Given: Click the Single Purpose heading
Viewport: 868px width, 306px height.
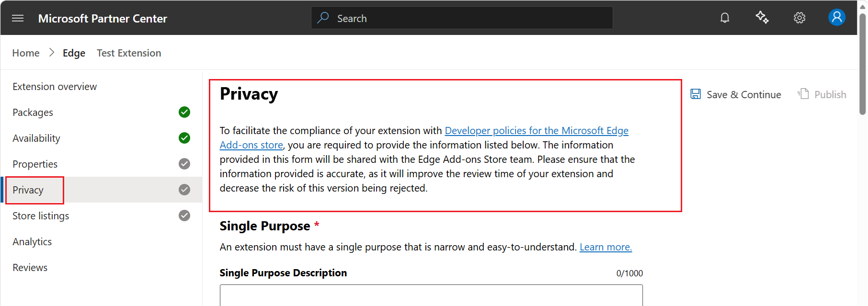Looking at the screenshot, I should click(x=265, y=226).
